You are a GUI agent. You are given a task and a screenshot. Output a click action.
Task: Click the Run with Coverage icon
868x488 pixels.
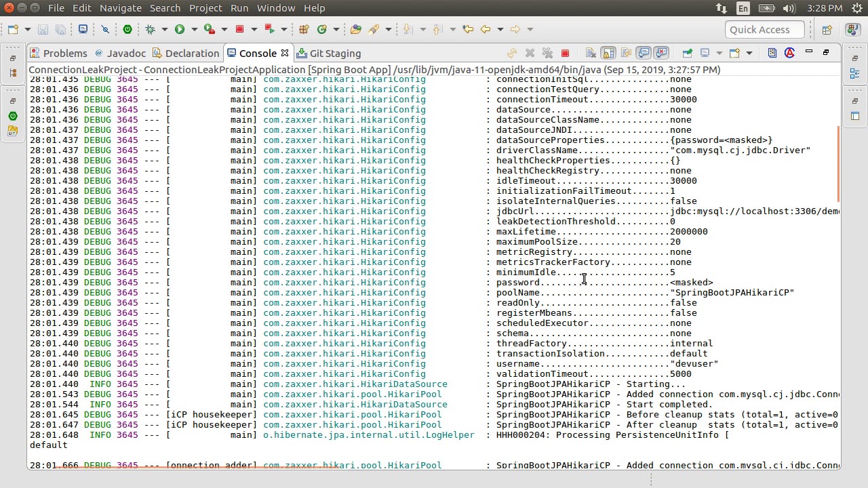210,29
